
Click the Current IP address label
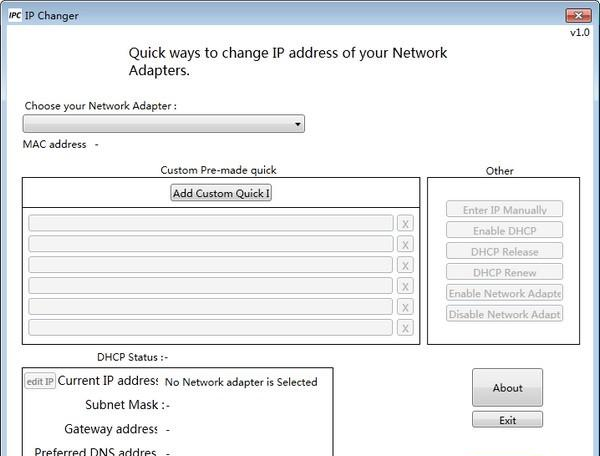[x=108, y=381]
